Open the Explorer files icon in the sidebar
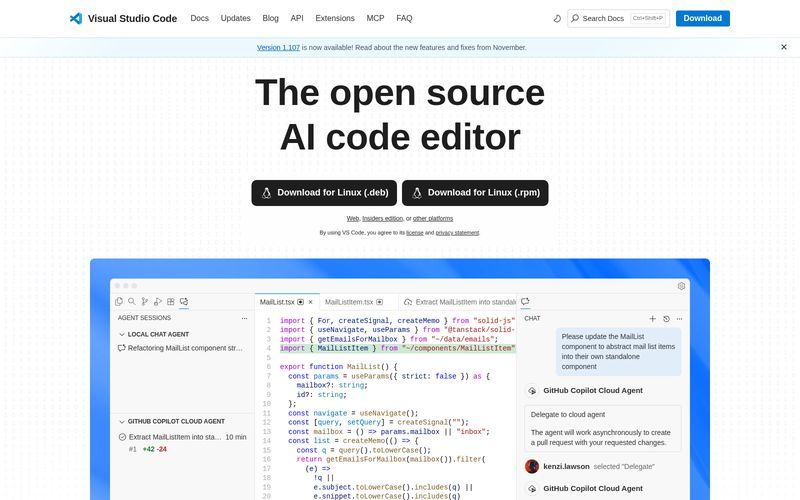 click(119, 302)
